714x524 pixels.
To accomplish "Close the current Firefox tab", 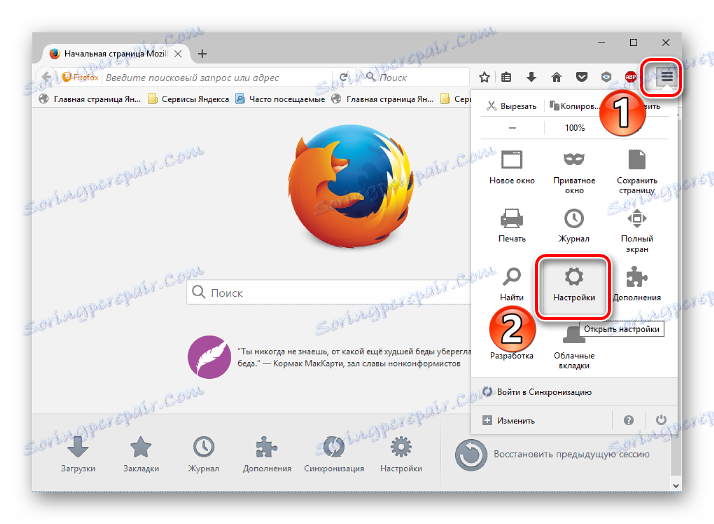I will (x=178, y=54).
